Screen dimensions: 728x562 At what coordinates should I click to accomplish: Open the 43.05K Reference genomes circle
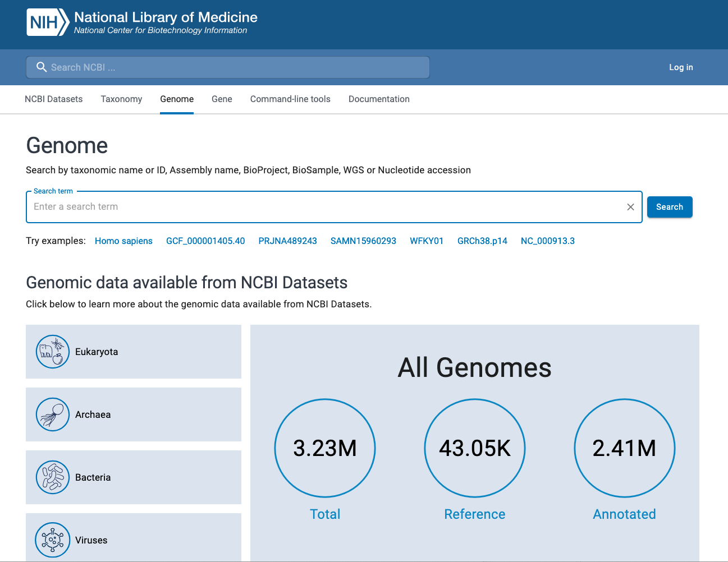tap(475, 448)
